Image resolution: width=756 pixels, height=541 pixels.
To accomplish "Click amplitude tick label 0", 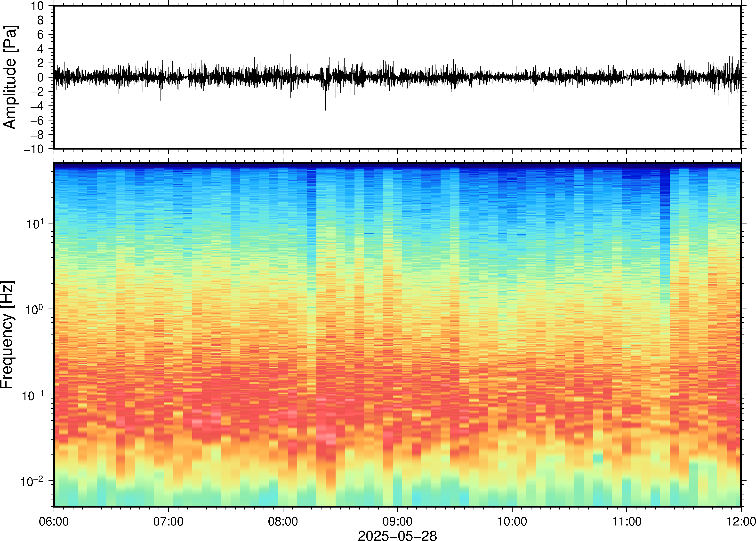I will pos(41,77).
